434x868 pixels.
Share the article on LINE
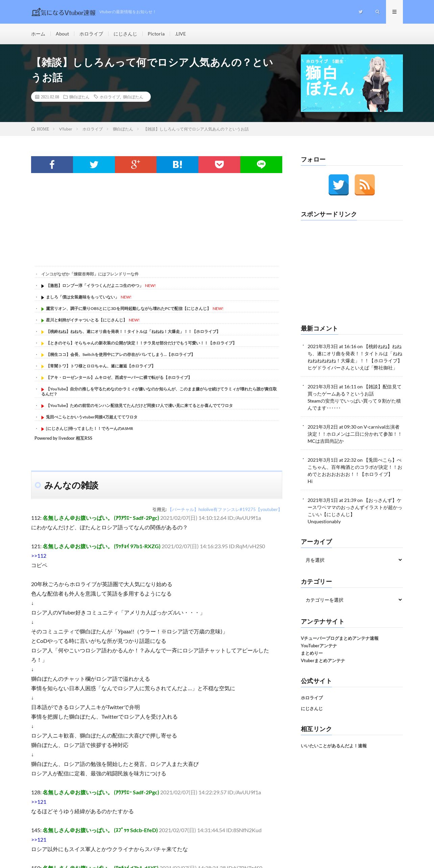pyautogui.click(x=261, y=165)
